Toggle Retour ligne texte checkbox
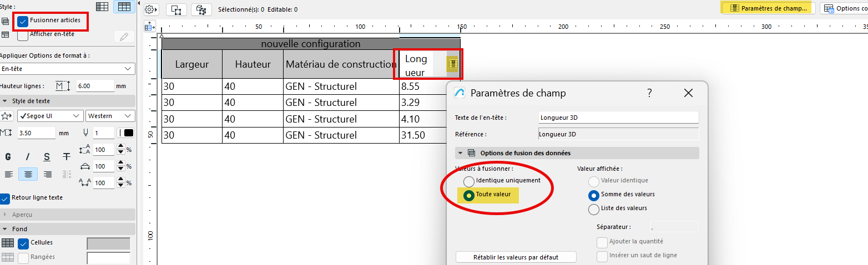This screenshot has height=265, width=868. 6,198
